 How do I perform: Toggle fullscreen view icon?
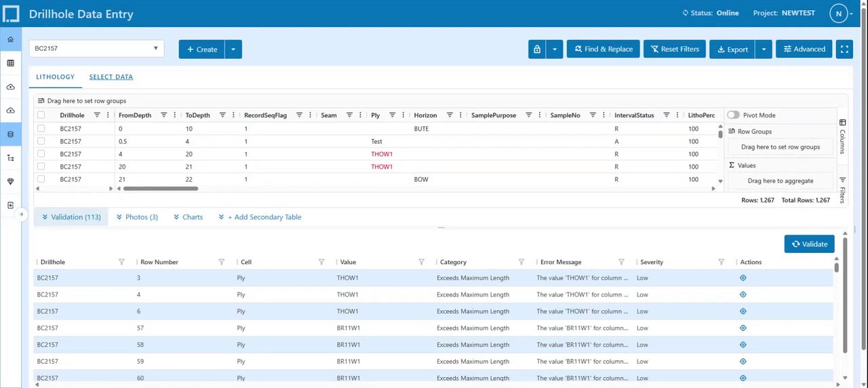click(x=844, y=49)
